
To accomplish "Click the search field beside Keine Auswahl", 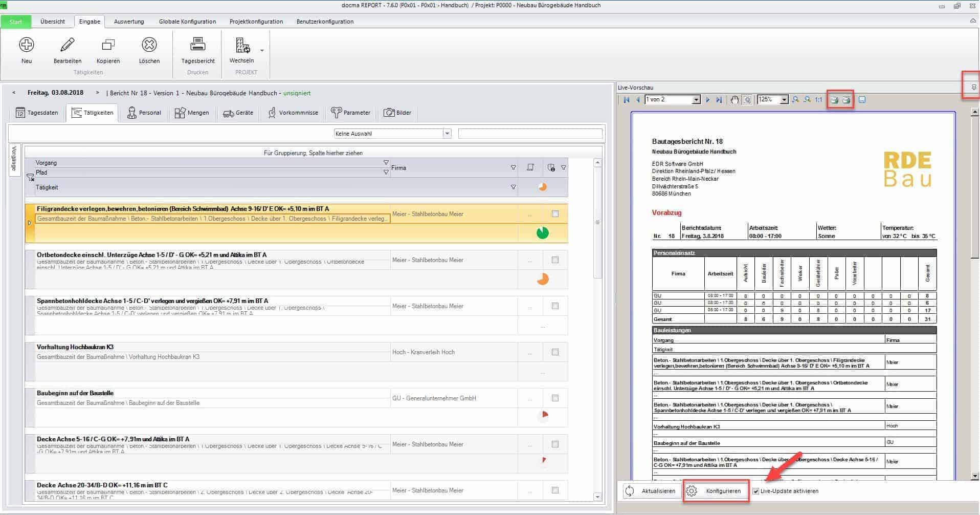I will (x=530, y=134).
